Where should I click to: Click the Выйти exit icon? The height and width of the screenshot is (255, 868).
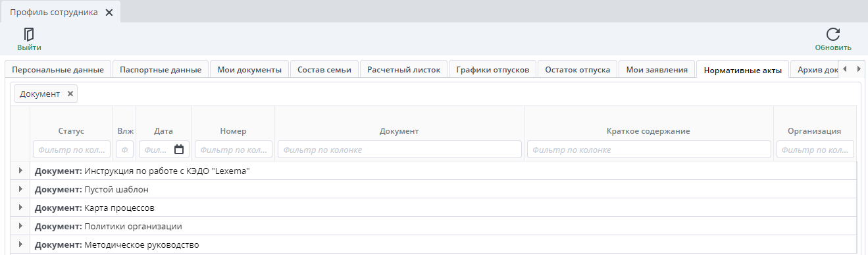pos(29,34)
